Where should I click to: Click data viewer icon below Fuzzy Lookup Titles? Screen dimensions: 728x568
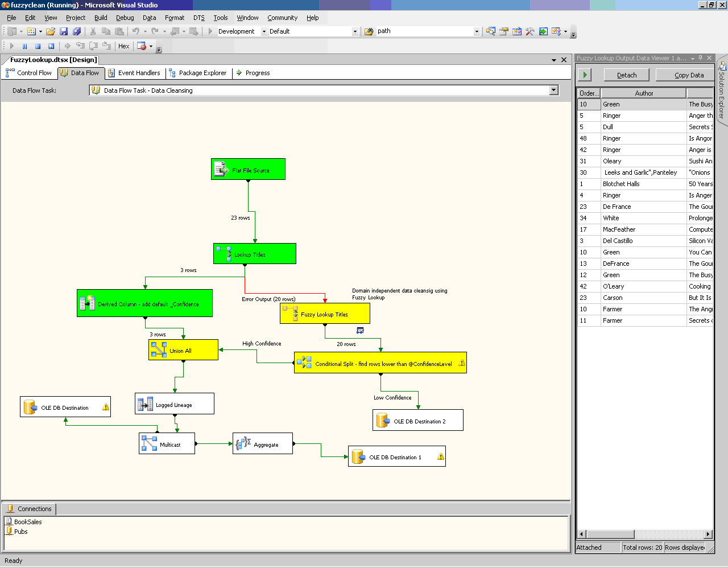point(360,330)
